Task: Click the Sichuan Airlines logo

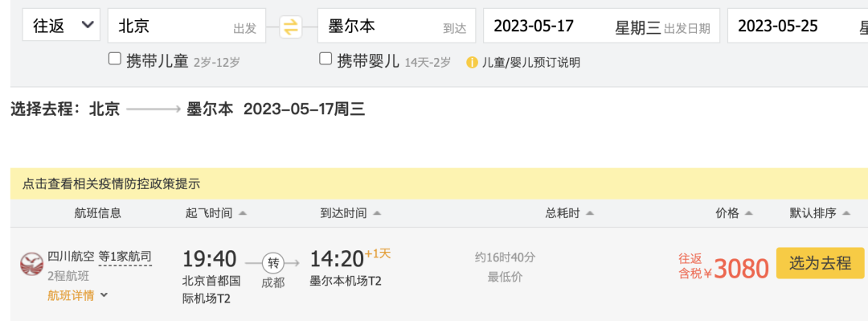Action: click(31, 264)
